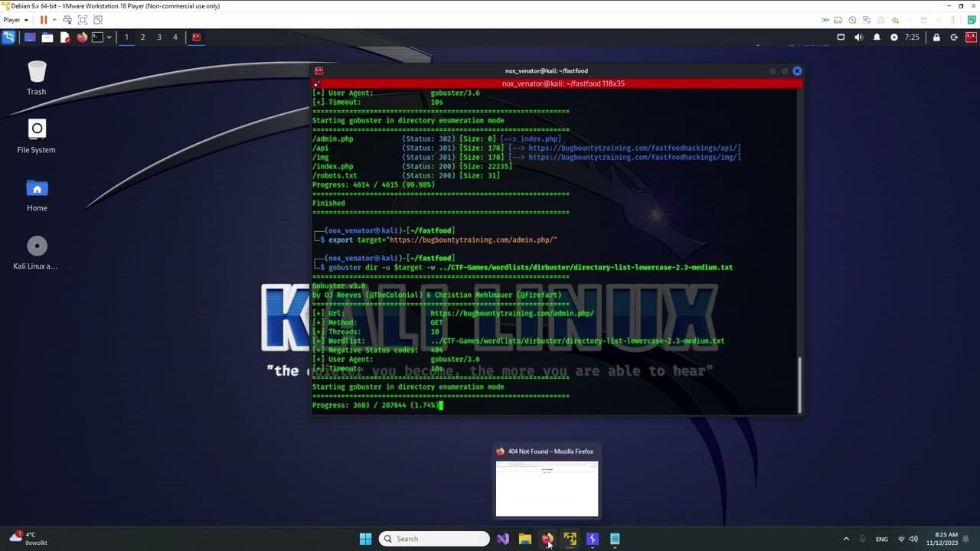The height and width of the screenshot is (551, 980).
Task: Toggle VMware Unity mode icon
Action: (98, 20)
